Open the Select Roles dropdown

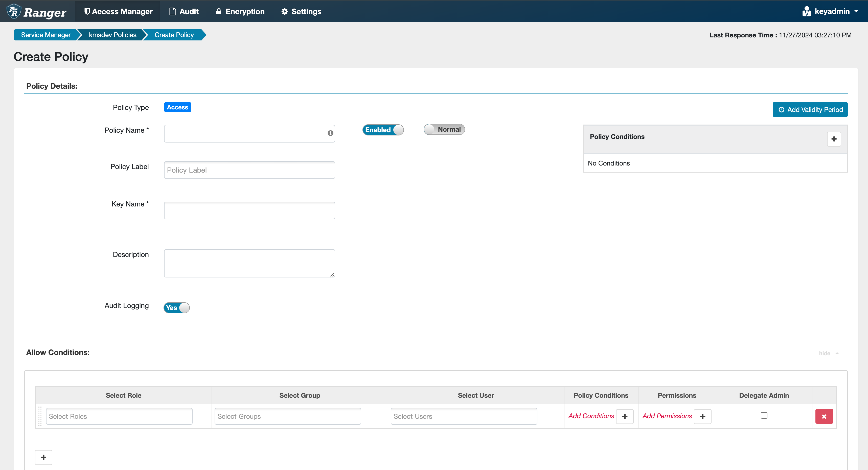point(119,416)
